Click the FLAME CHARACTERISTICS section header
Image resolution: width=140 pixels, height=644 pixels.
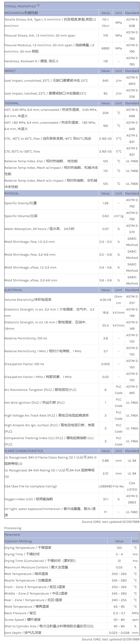[24, 451]
